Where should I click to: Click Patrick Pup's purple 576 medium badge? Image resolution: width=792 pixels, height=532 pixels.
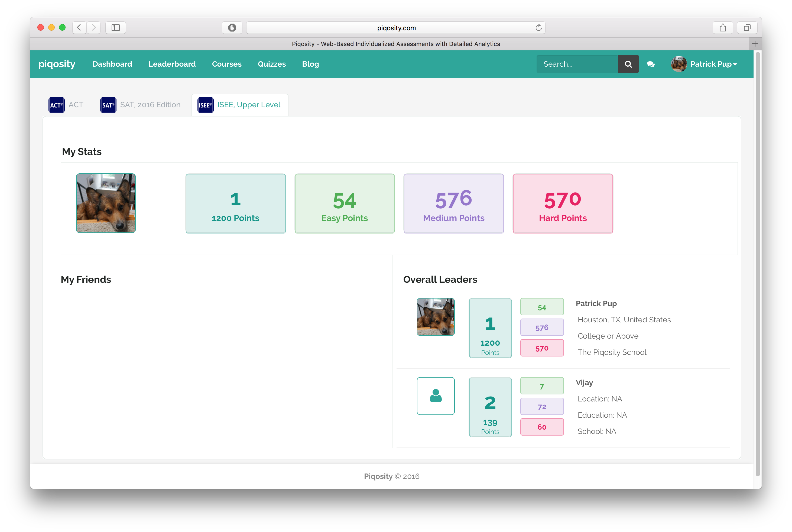click(542, 327)
